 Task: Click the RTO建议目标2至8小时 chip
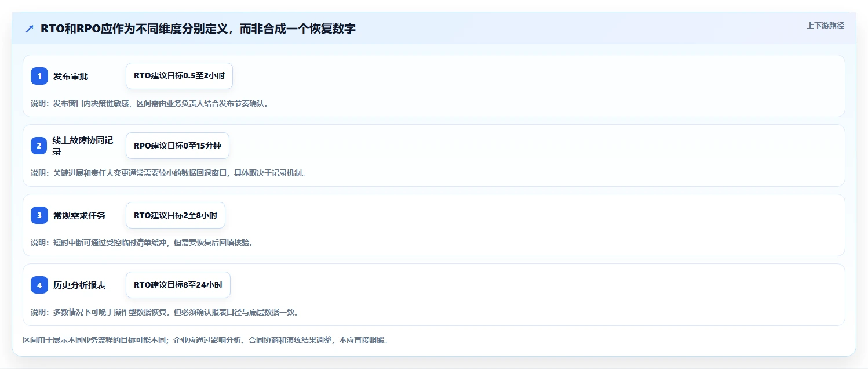[x=176, y=215]
